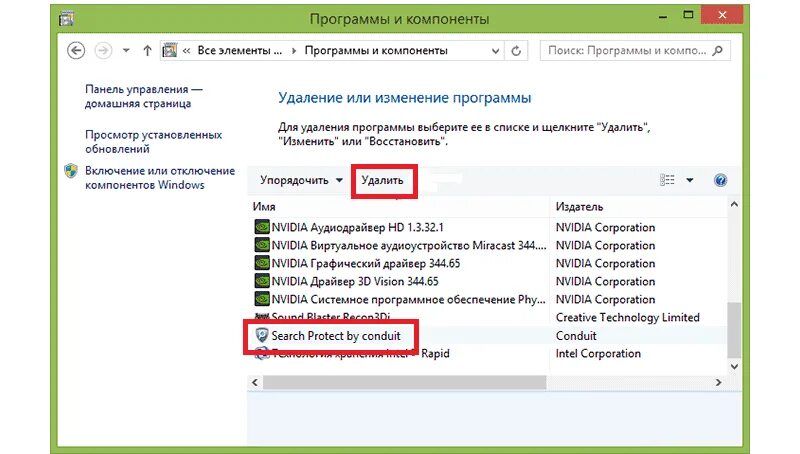Screen dimensions: 800x454
Task: Click the Windows shield icon in sidebar
Action: click(x=71, y=170)
